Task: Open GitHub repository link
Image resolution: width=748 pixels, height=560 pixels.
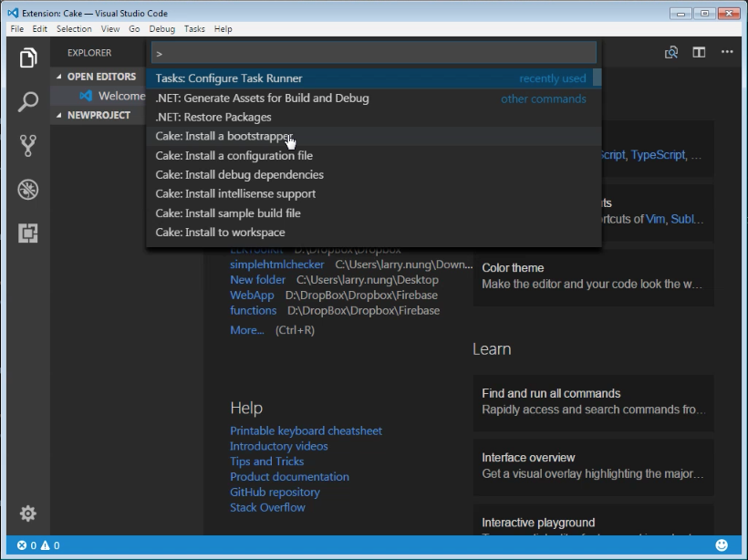Action: (275, 492)
